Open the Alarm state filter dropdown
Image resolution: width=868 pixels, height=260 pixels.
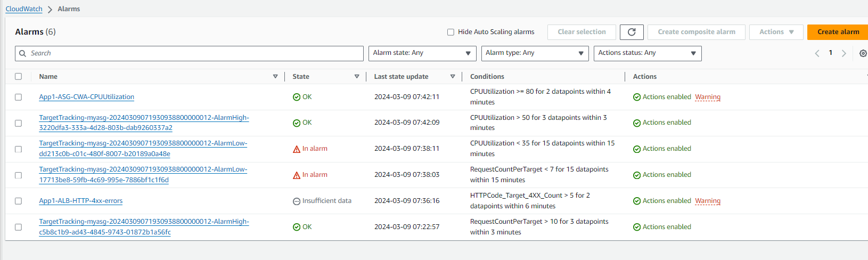(422, 53)
